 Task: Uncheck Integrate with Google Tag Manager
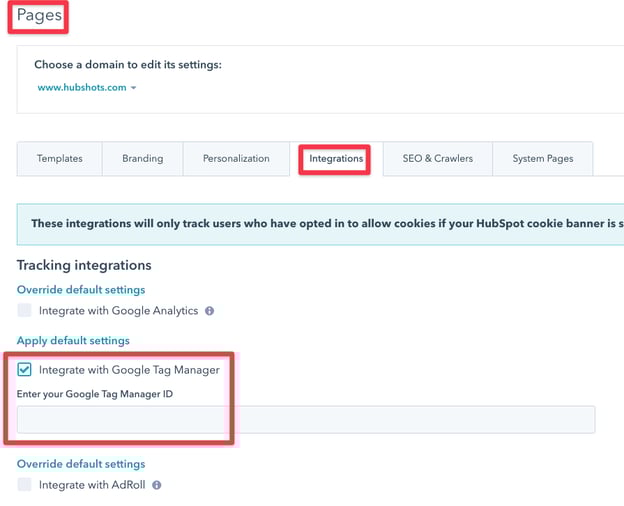[x=25, y=370]
